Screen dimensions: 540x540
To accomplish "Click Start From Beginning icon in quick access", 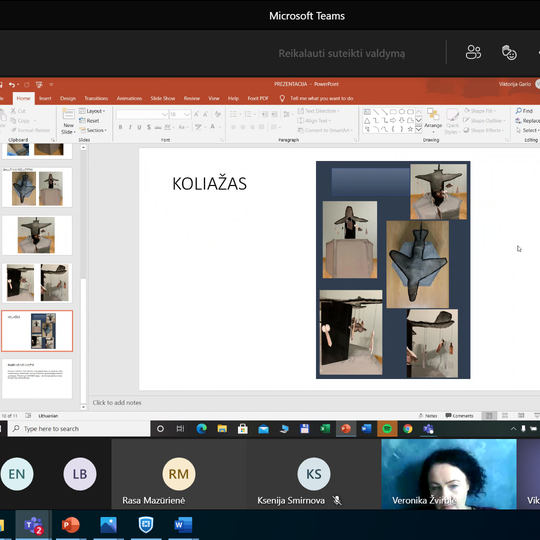I will [39, 84].
